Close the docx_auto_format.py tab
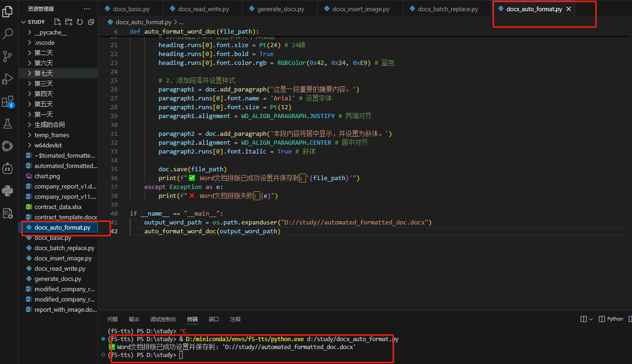Viewport: 632px width, 364px height. pyautogui.click(x=568, y=9)
